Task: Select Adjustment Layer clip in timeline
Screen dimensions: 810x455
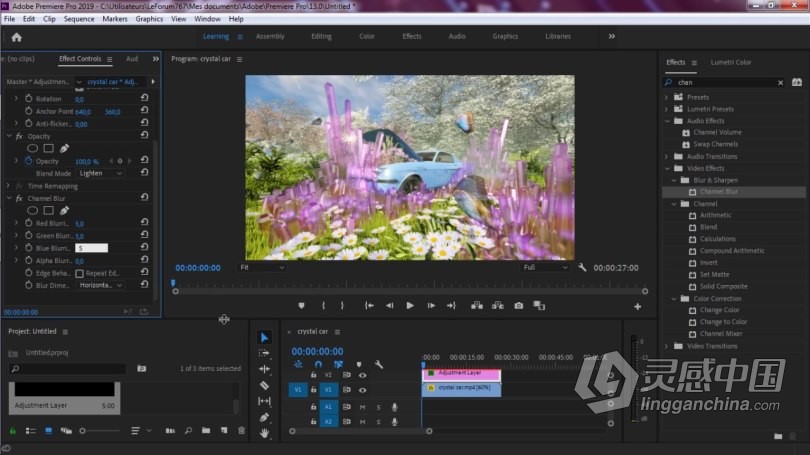Action: (x=461, y=373)
